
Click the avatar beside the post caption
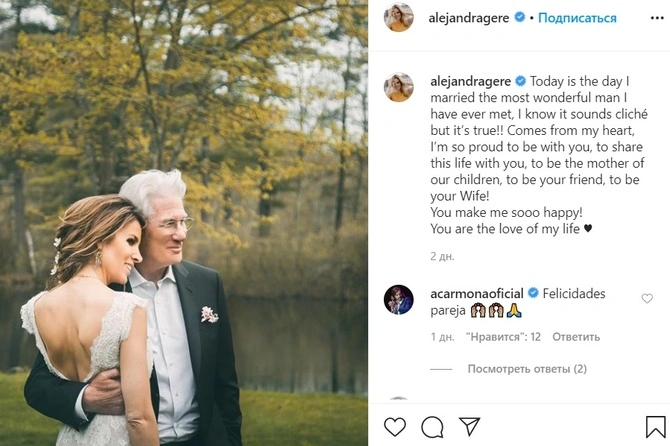coord(399,87)
